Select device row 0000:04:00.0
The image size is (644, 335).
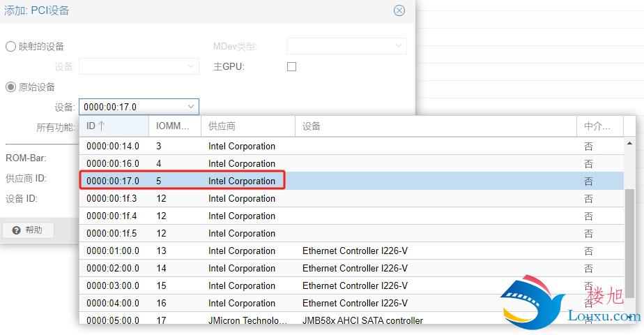[351, 304]
